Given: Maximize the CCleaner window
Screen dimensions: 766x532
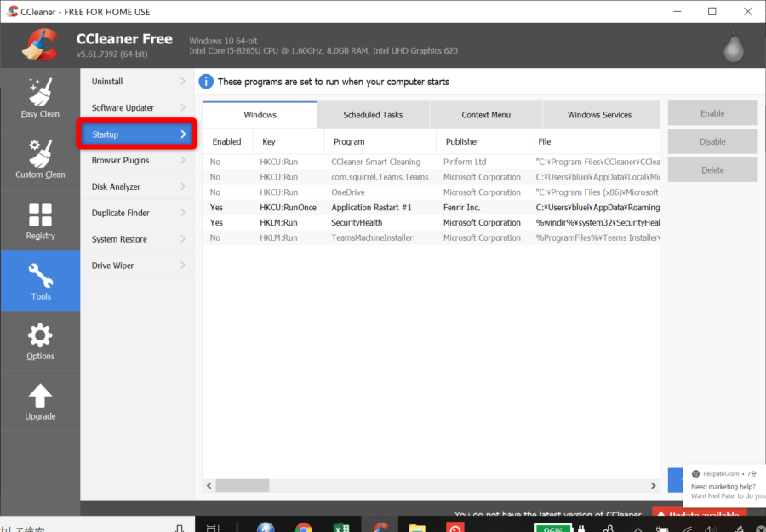Looking at the screenshot, I should (x=712, y=11).
